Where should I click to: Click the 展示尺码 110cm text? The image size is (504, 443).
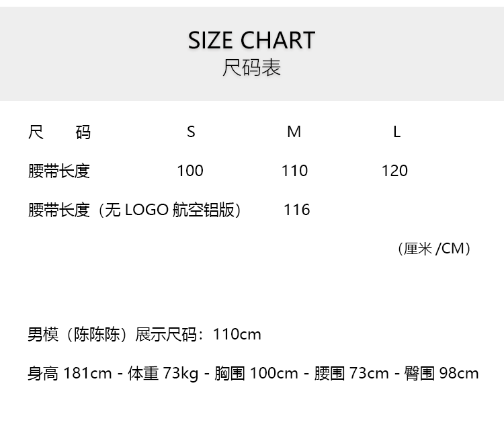[x=199, y=334]
